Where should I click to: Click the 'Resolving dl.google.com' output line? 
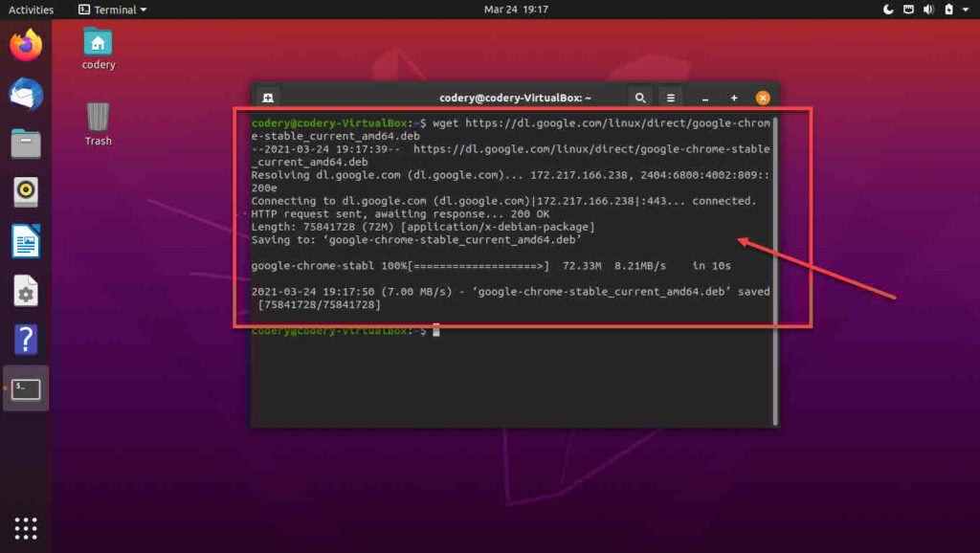[x=511, y=181]
